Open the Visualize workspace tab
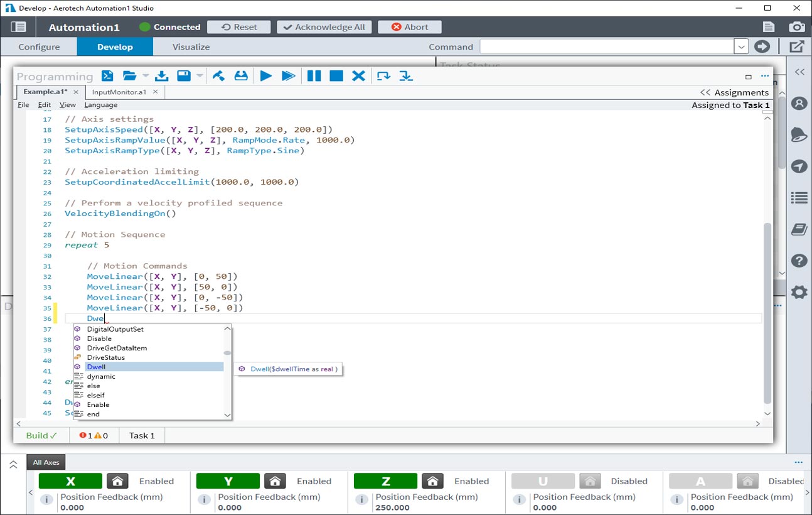The height and width of the screenshot is (515, 812). click(x=191, y=47)
